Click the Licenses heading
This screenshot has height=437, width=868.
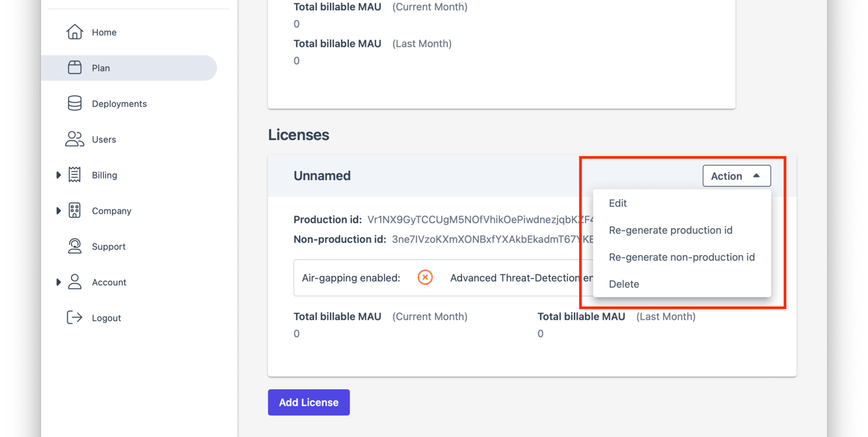(298, 135)
